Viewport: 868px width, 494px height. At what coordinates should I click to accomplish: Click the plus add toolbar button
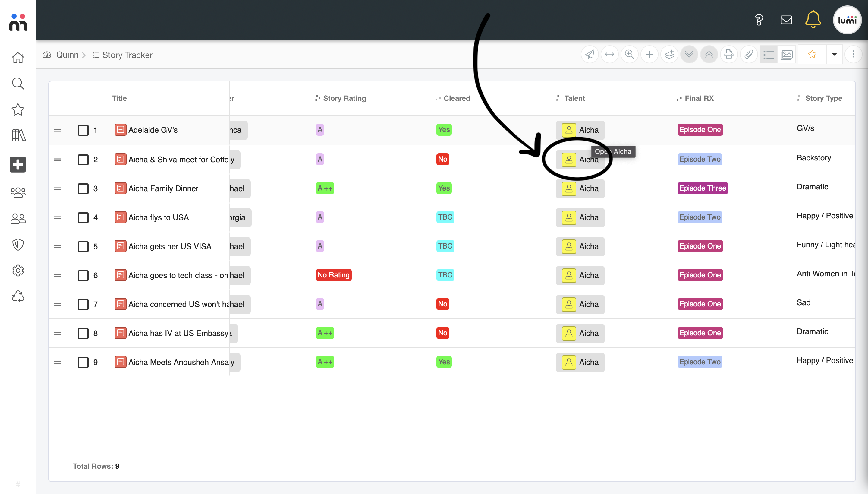649,55
